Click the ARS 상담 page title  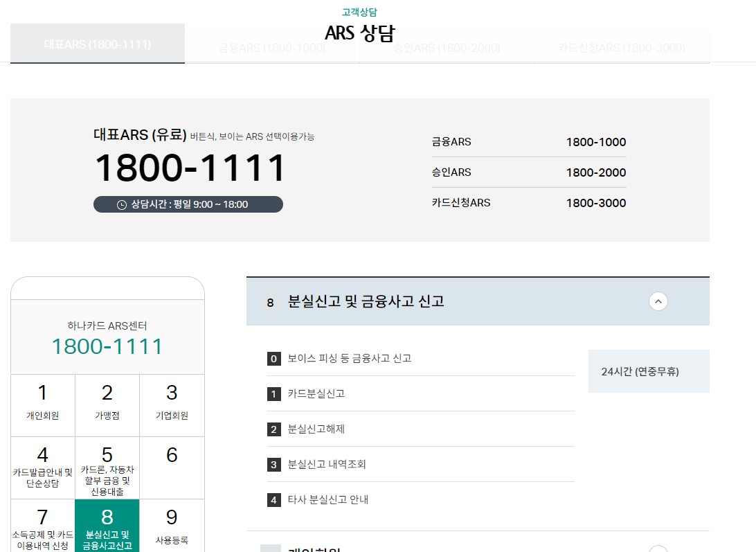[x=360, y=33]
